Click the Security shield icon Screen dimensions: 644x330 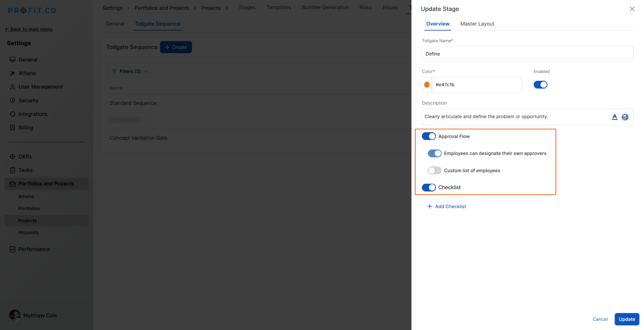tap(13, 100)
